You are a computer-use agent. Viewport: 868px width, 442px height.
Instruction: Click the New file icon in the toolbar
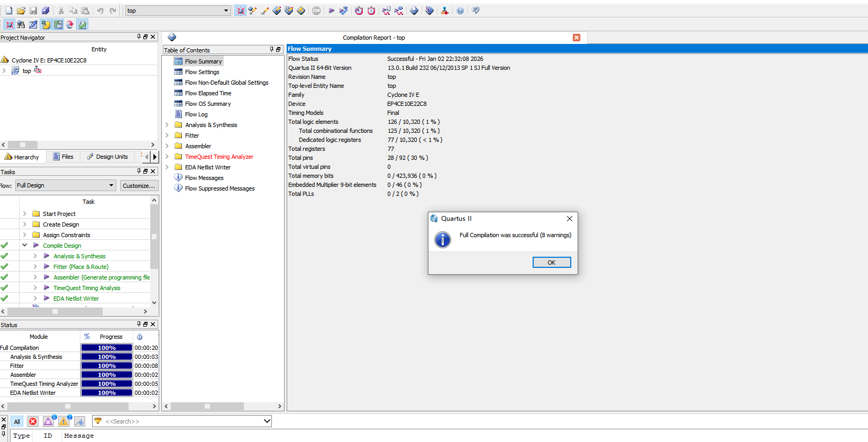[x=8, y=11]
